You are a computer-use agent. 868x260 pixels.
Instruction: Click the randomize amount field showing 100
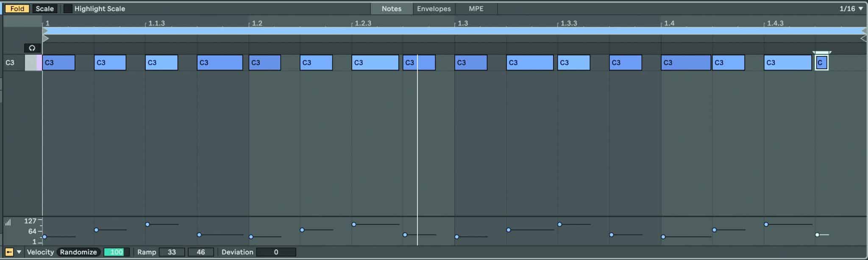117,252
